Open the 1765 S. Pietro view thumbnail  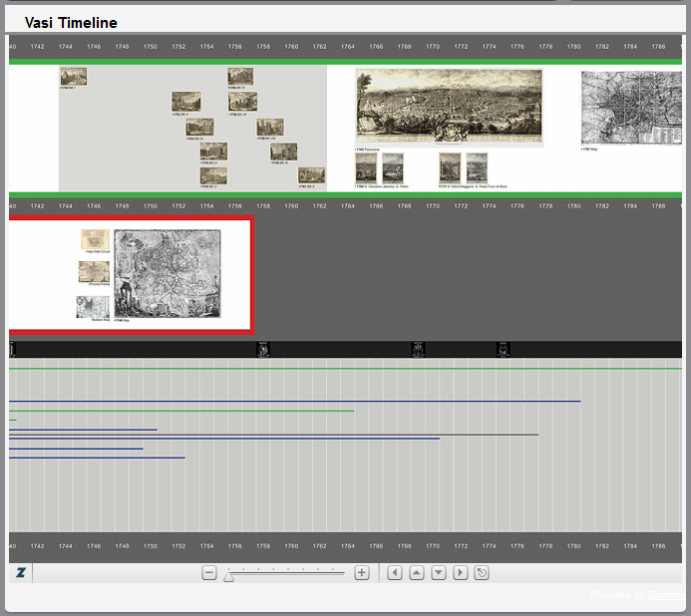[x=393, y=168]
